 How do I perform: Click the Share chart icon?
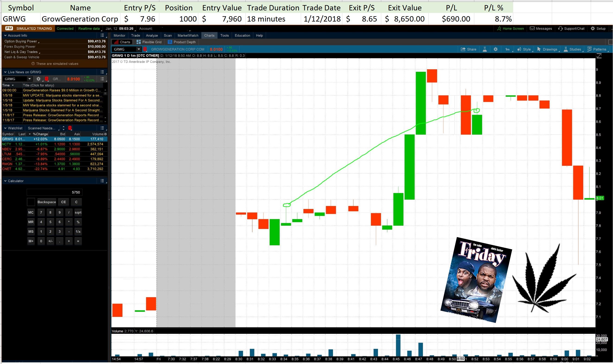tap(468, 49)
